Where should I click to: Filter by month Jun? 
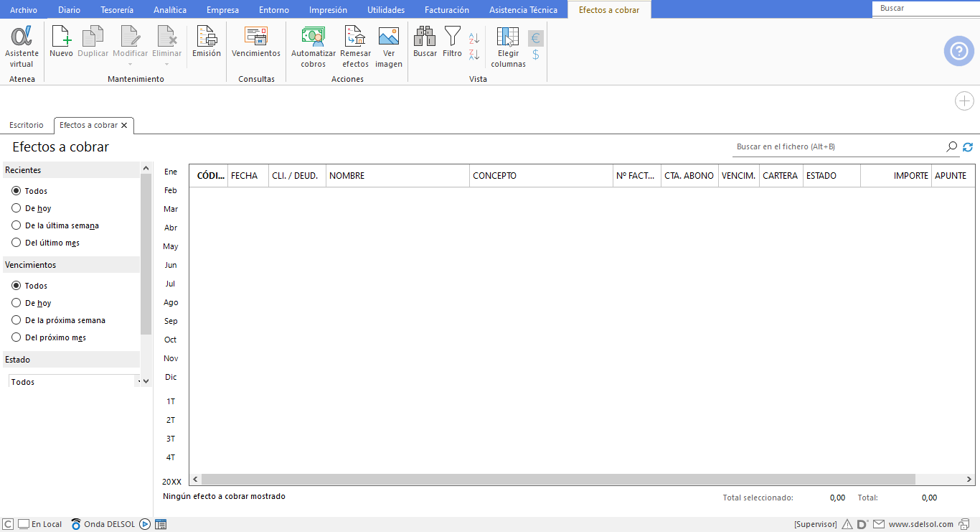pos(171,265)
